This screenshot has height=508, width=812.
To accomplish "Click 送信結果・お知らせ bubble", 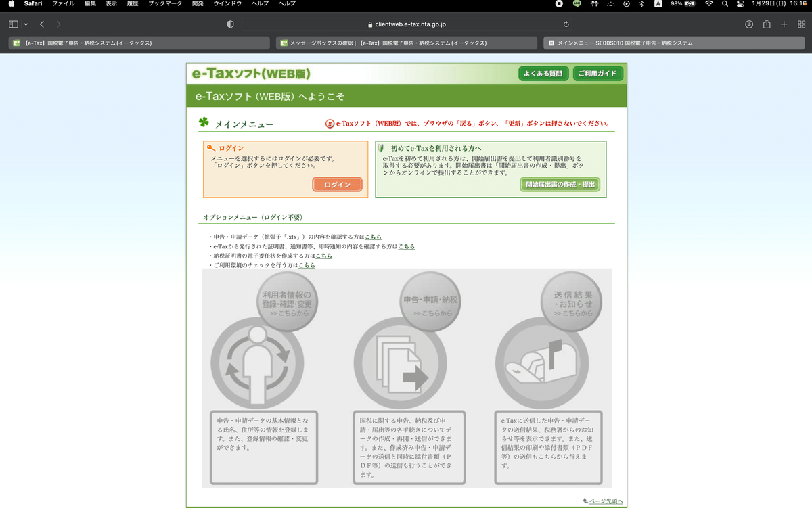I will 572,303.
